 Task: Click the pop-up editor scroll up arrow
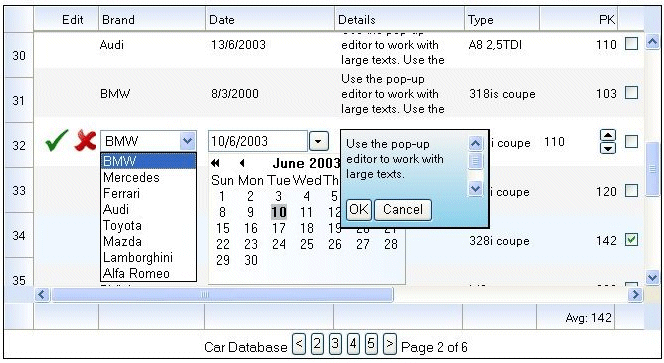475,144
